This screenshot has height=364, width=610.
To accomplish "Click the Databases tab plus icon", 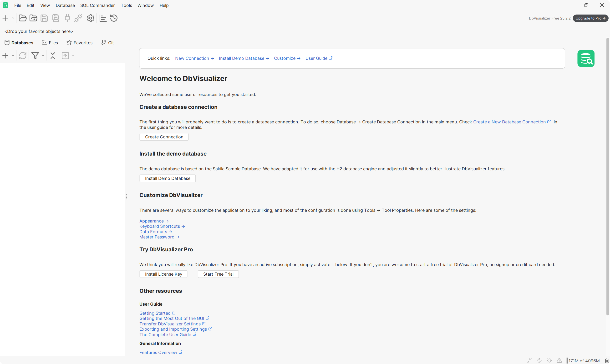I will (x=5, y=56).
